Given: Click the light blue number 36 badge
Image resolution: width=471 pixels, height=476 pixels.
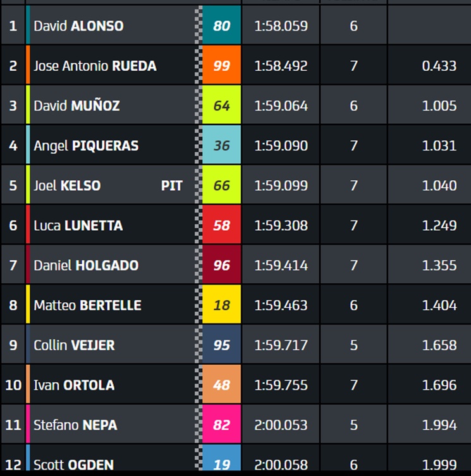Looking at the screenshot, I should [221, 145].
